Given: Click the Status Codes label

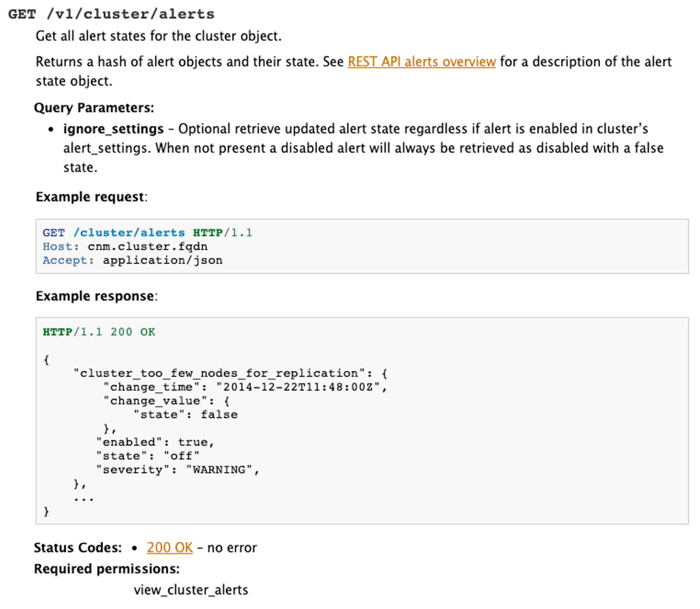Looking at the screenshot, I should 78,548.
